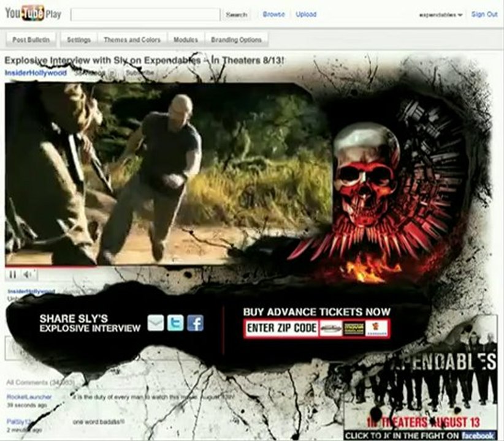Click the 'Explosive Interview with Sly' video title
This screenshot has width=504, height=441.
(144, 61)
